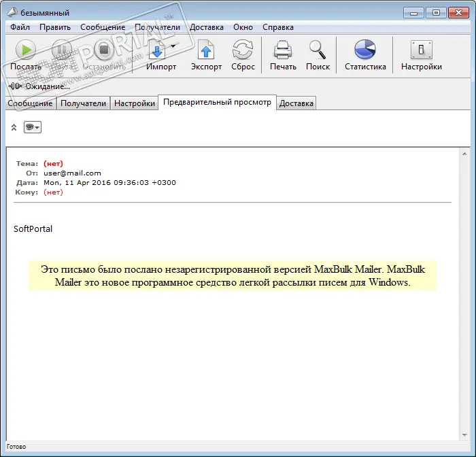Expand the Импорт dropdown arrow
The image size is (476, 457).
pyautogui.click(x=173, y=46)
